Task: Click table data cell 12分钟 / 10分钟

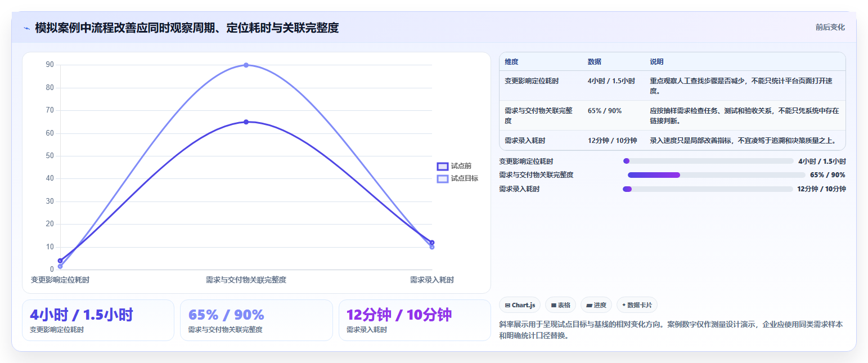Action: pos(613,141)
